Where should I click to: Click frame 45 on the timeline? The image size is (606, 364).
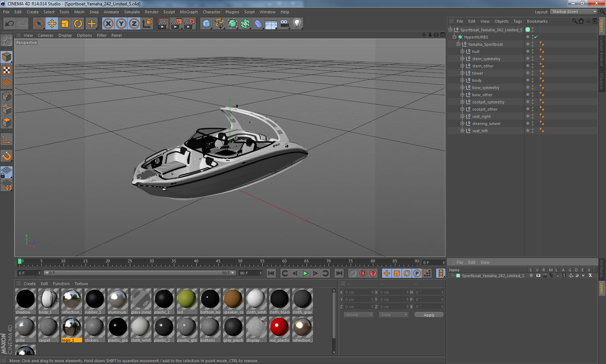(x=218, y=262)
